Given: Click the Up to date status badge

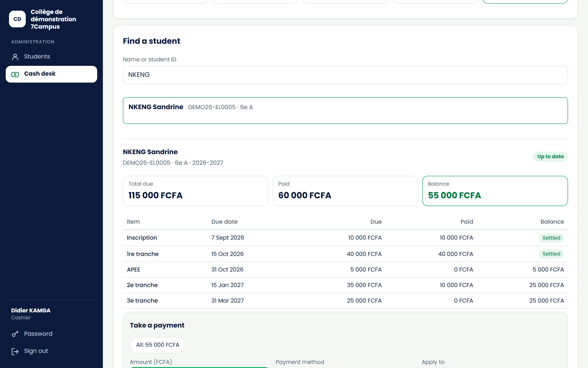Looking at the screenshot, I should [x=550, y=156].
